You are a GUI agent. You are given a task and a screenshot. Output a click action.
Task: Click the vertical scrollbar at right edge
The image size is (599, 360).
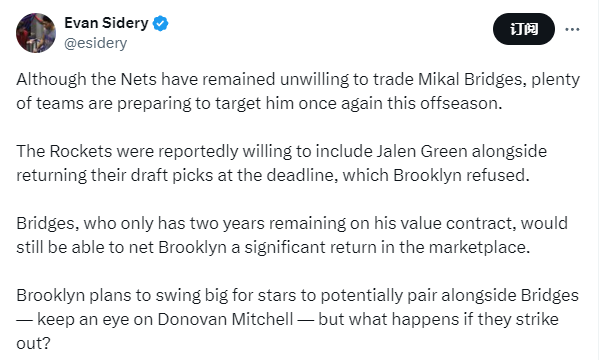tap(597, 180)
